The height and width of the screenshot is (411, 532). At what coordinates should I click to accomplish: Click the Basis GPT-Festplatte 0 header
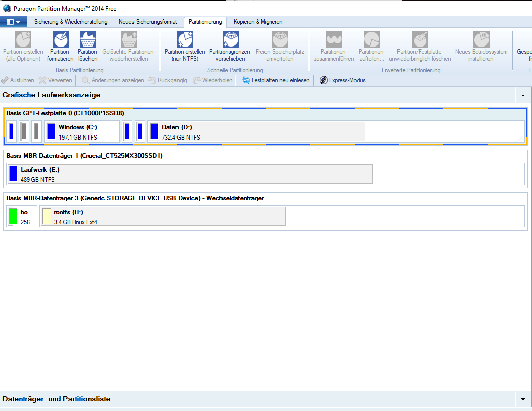click(x=65, y=113)
